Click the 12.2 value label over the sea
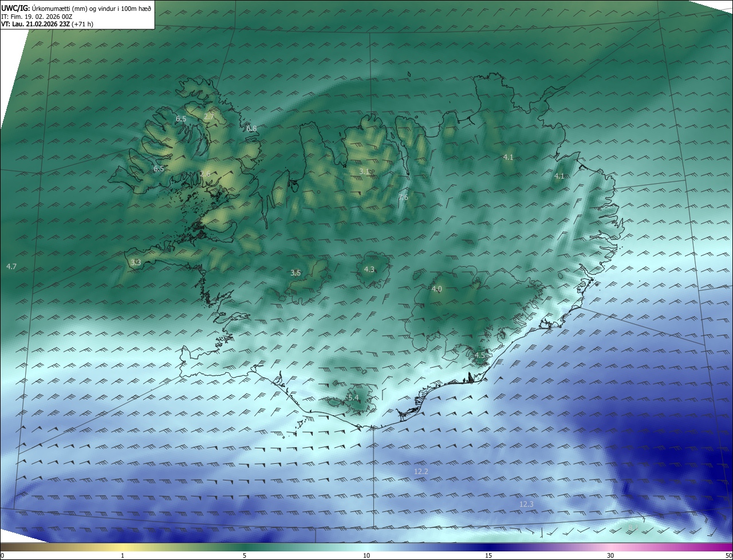Screen dimensions: 733x560 coord(421,471)
